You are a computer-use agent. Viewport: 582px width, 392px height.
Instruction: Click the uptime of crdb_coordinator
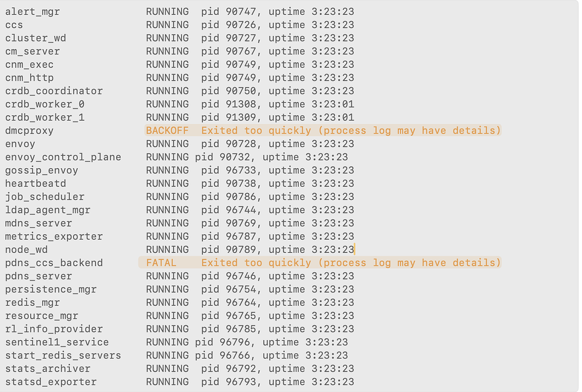pyautogui.click(x=311, y=91)
